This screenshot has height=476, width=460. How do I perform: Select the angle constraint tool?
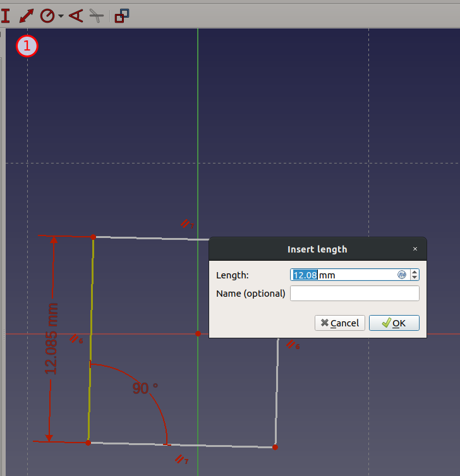click(76, 15)
